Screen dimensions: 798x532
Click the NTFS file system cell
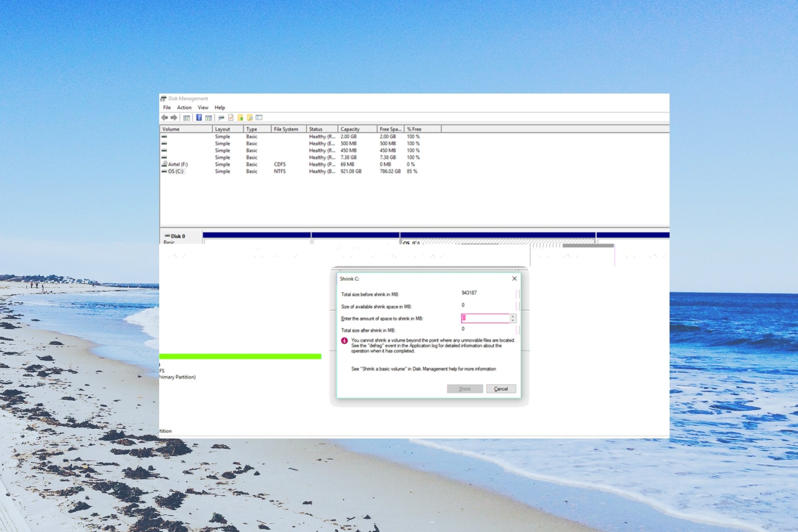click(x=280, y=171)
